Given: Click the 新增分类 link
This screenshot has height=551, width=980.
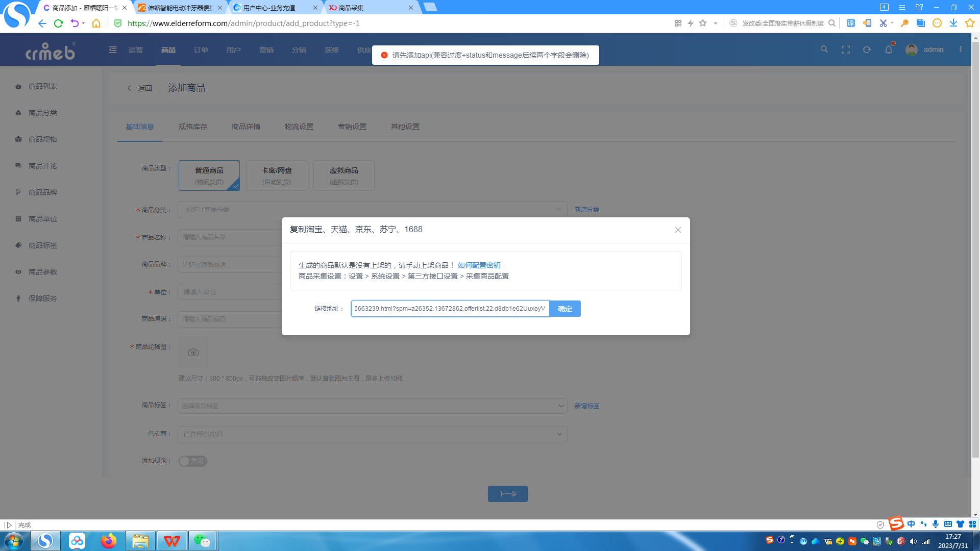Looking at the screenshot, I should (x=587, y=210).
